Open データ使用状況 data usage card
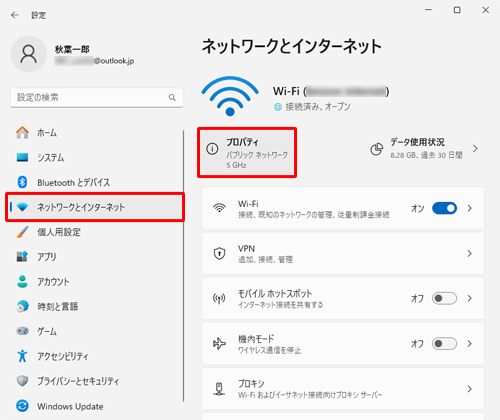The width and height of the screenshot is (500, 420). coord(424,149)
